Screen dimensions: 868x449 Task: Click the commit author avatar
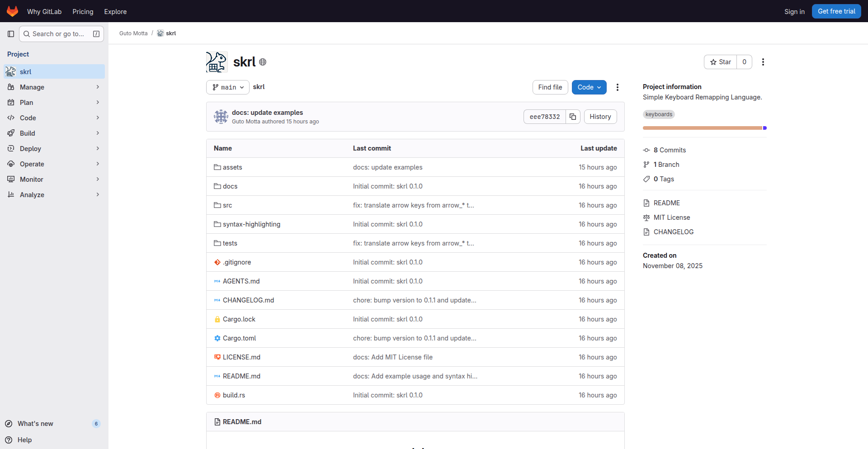221,117
